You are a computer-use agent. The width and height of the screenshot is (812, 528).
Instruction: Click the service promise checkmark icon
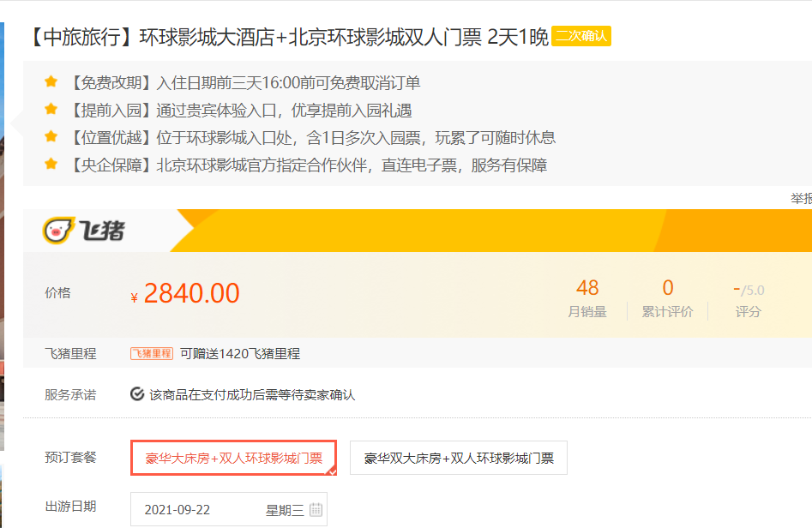click(x=137, y=394)
